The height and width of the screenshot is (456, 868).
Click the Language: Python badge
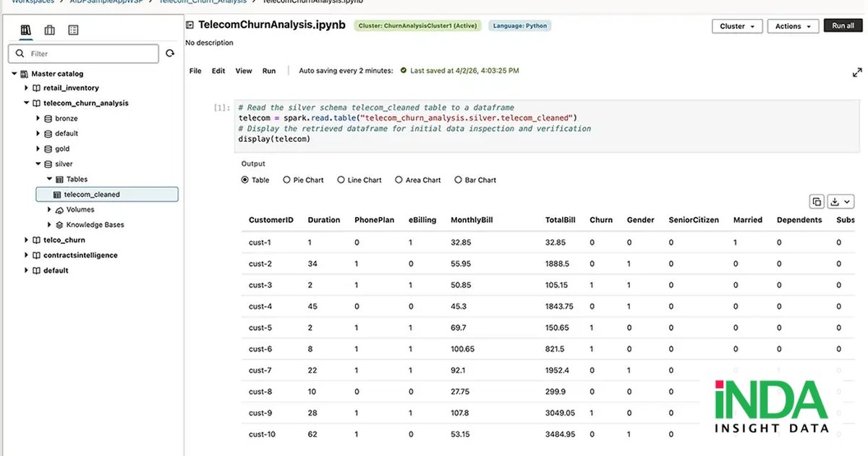tap(519, 26)
